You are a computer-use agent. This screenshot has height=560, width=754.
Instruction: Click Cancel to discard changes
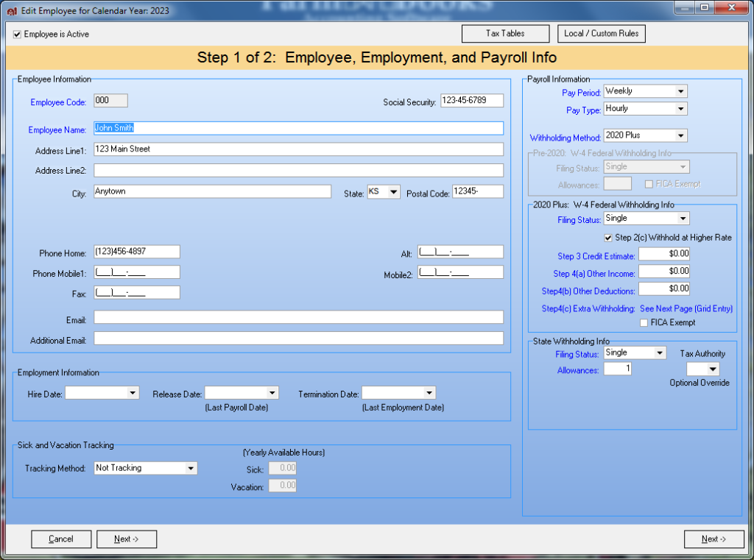61,539
